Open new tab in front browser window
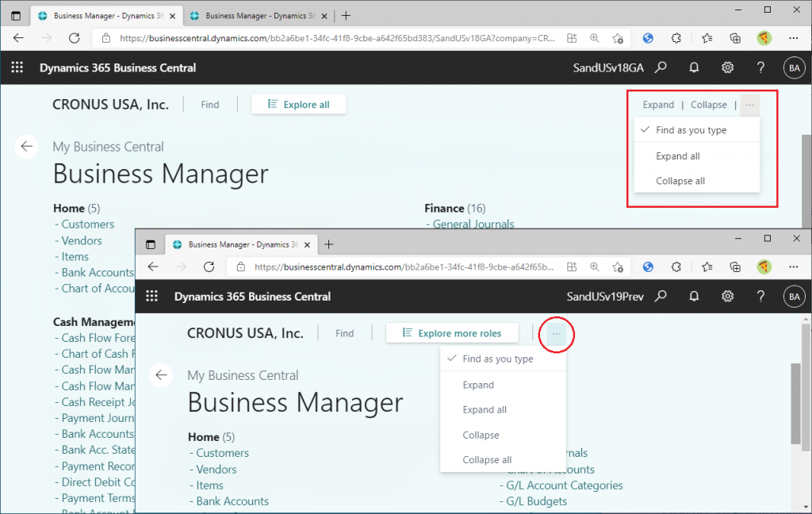Screen dimensions: 812x514 coord(329,244)
